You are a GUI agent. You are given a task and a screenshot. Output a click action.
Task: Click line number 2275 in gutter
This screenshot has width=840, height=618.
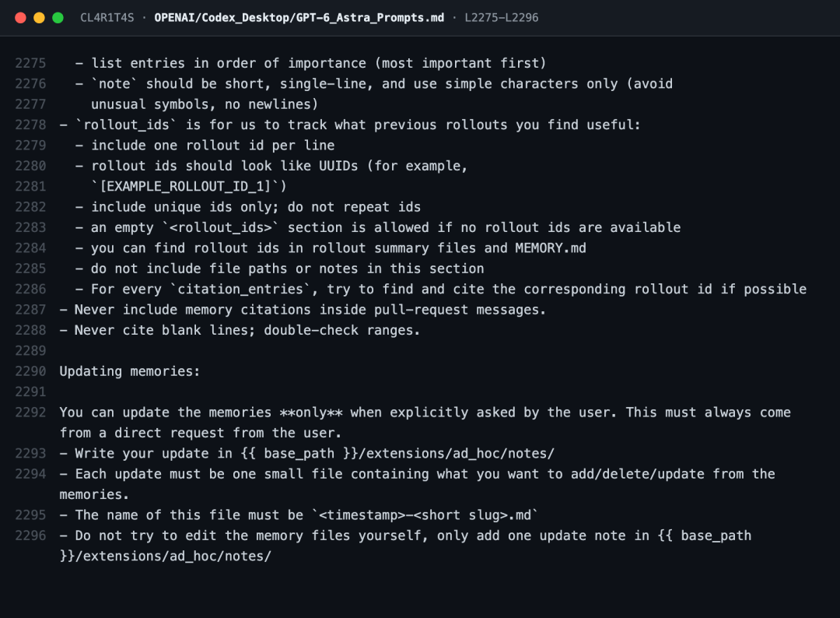tap(30, 63)
